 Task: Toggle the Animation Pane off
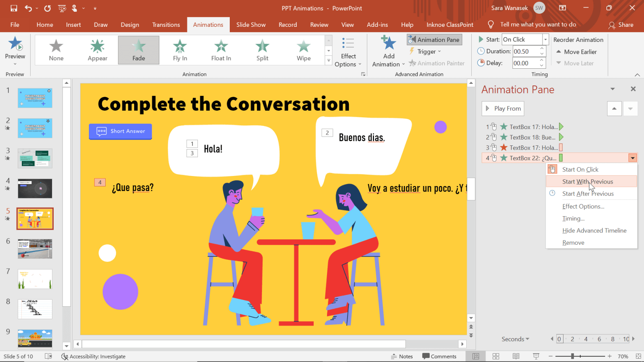(434, 39)
